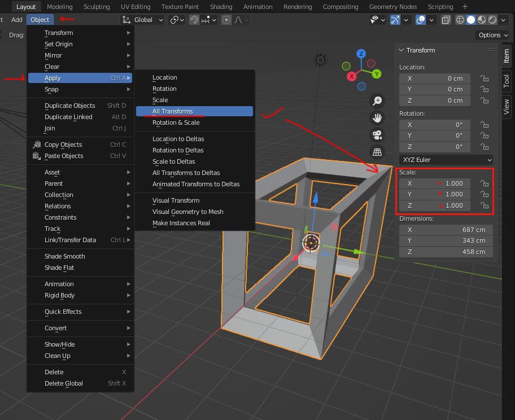The image size is (515, 420).
Task: Toggle the lock on Scale Z
Action: tap(484, 205)
